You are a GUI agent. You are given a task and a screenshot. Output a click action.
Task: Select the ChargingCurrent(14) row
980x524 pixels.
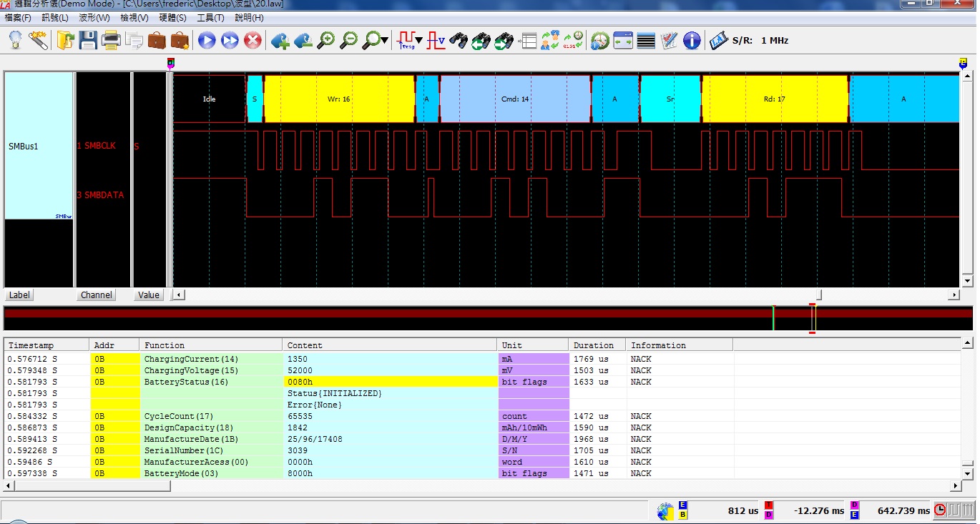click(x=482, y=359)
